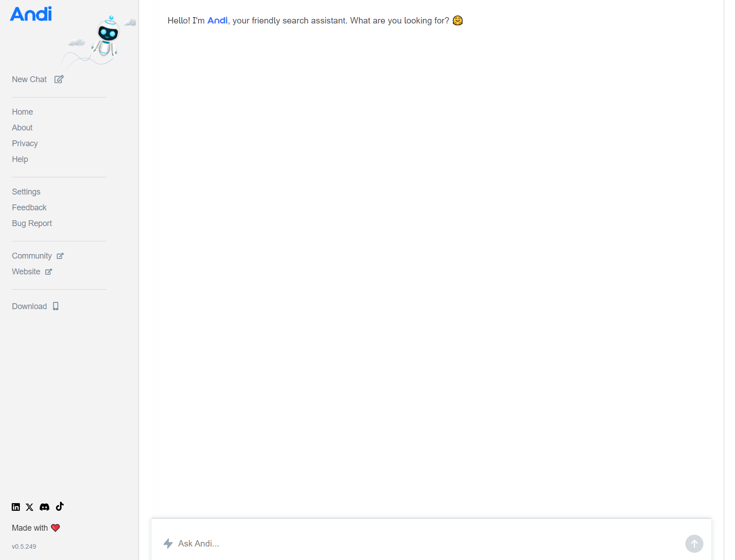Open the TikTok icon
The height and width of the screenshot is (560, 735).
(x=60, y=507)
